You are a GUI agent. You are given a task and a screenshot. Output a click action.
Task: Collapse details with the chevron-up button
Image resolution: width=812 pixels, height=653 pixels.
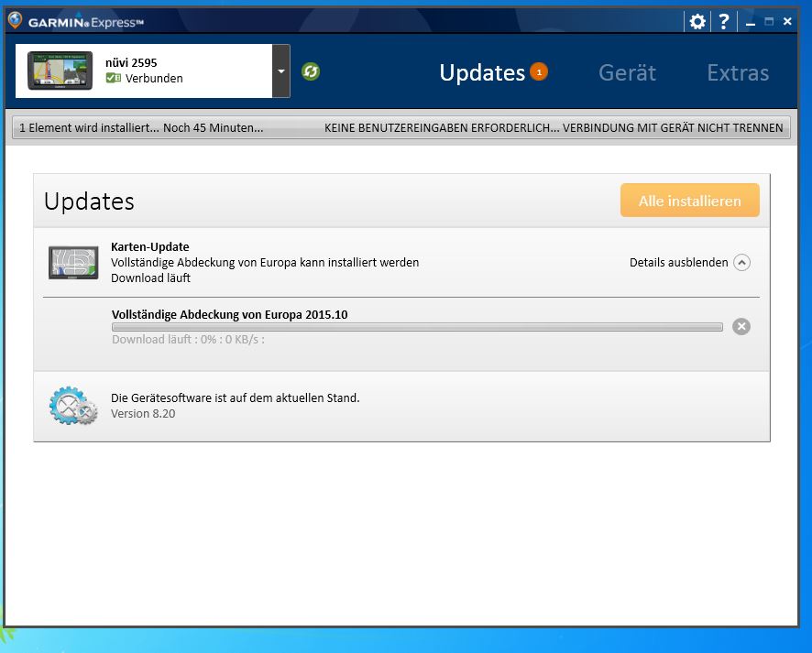(742, 263)
